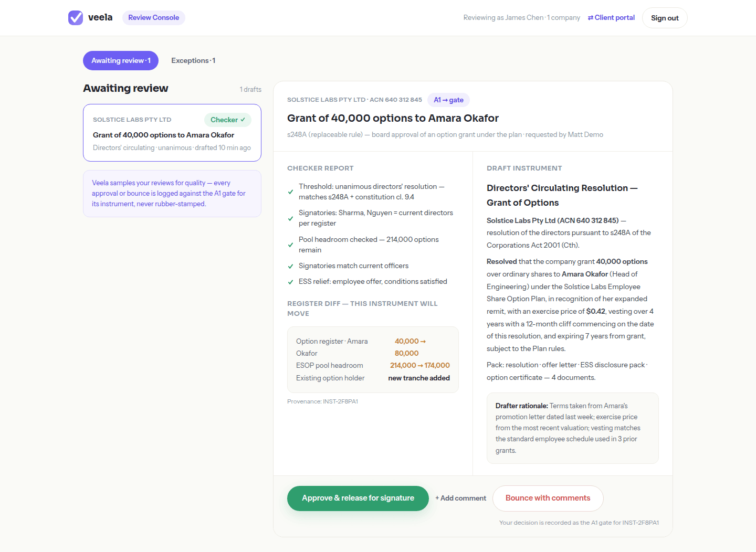The image size is (756, 552).
Task: Click the 'new tranche added' value
Action: tap(419, 378)
